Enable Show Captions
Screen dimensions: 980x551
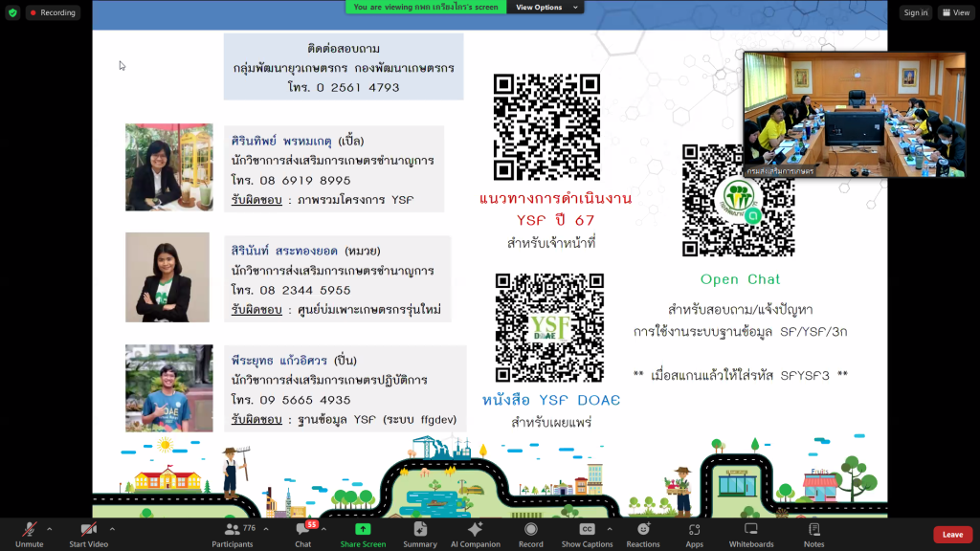pos(587,535)
